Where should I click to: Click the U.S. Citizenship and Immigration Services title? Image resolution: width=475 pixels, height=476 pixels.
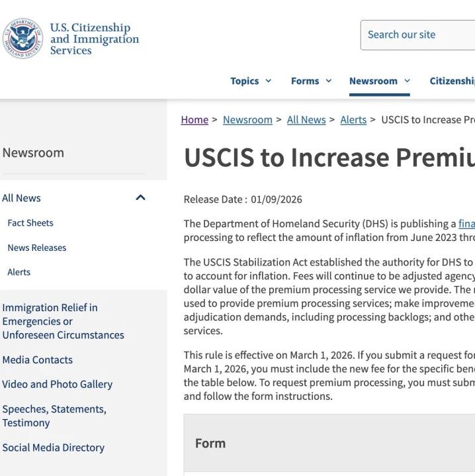(94, 39)
